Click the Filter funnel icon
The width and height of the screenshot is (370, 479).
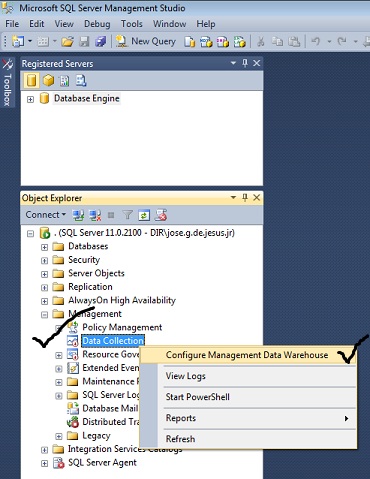point(127,215)
